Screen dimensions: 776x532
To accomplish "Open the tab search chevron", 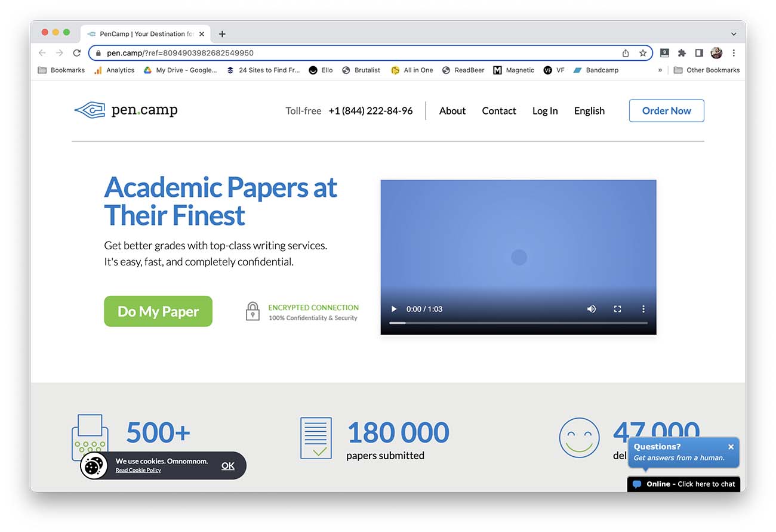I will pos(734,34).
